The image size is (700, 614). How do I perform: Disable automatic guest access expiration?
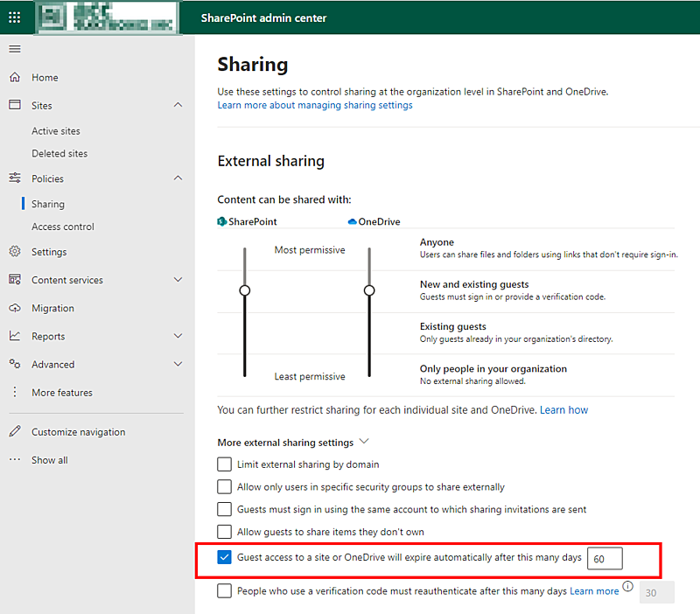224,557
